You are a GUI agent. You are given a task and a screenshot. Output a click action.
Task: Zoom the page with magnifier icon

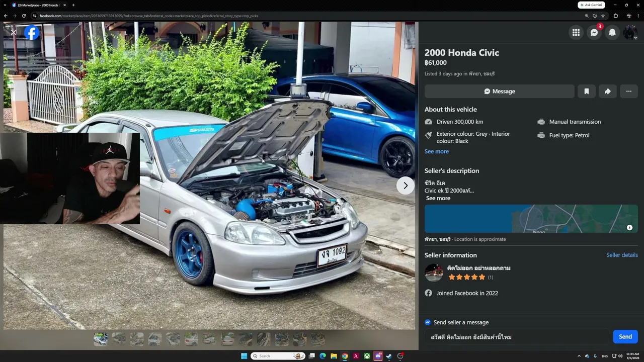point(587,16)
